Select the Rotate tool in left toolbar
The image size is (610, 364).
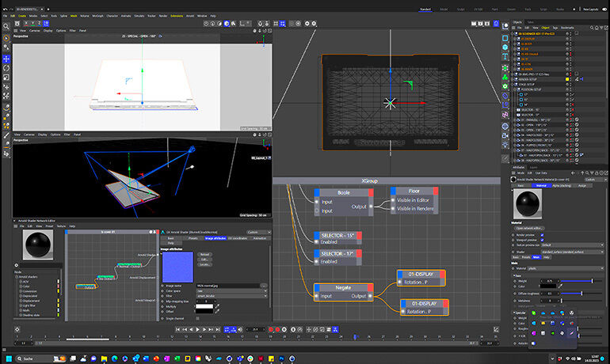click(6, 69)
